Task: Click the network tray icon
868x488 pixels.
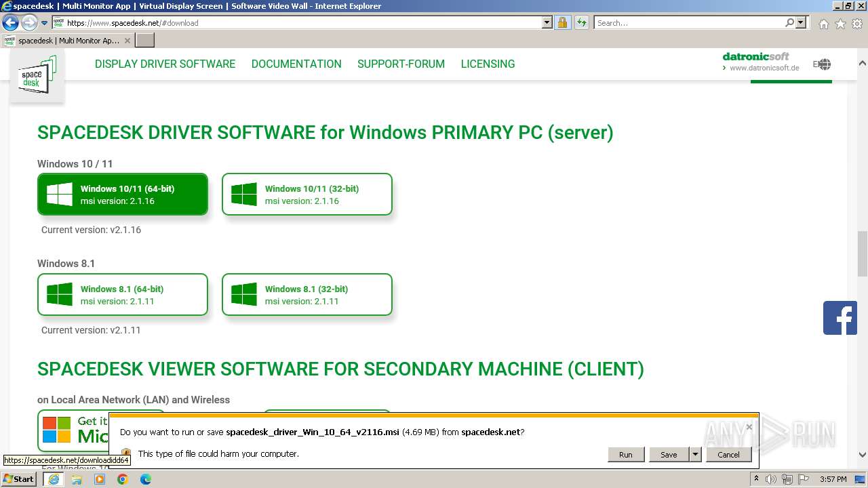Action: (x=789, y=479)
